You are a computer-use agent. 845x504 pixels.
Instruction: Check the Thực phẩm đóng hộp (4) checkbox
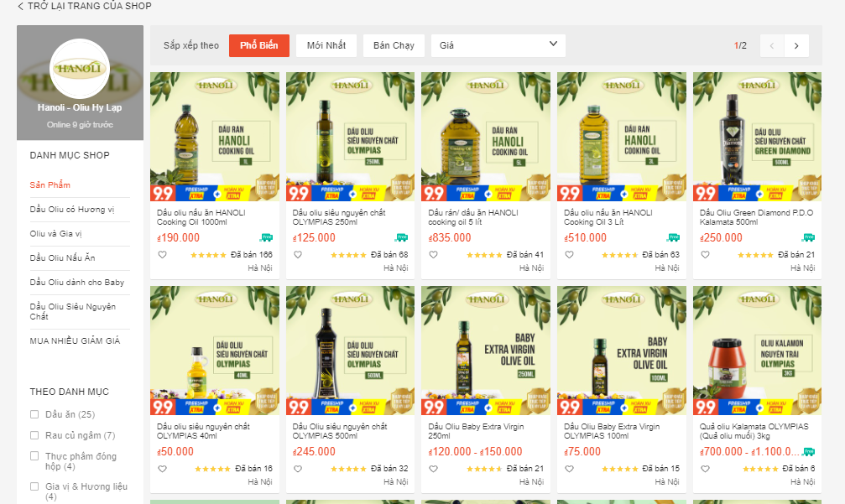click(x=35, y=456)
